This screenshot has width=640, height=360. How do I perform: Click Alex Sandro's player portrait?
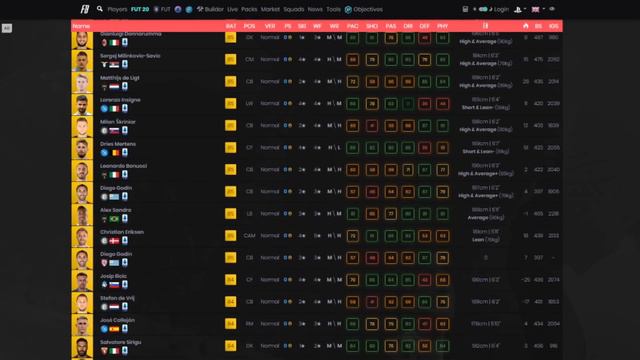click(82, 214)
